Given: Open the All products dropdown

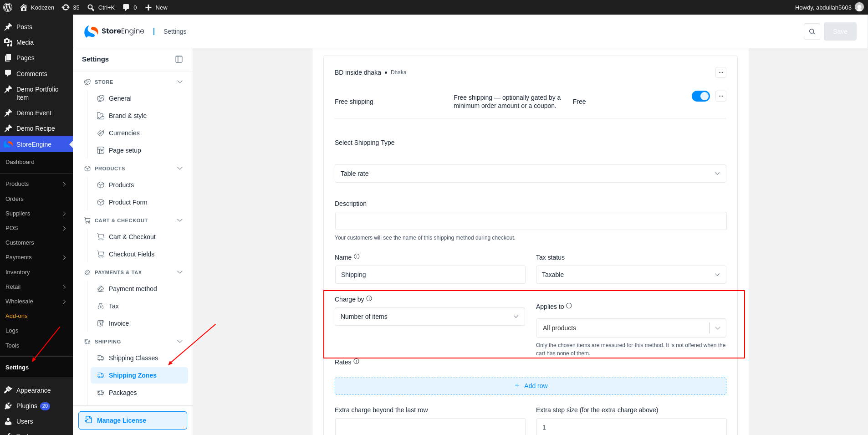Looking at the screenshot, I should (631, 328).
